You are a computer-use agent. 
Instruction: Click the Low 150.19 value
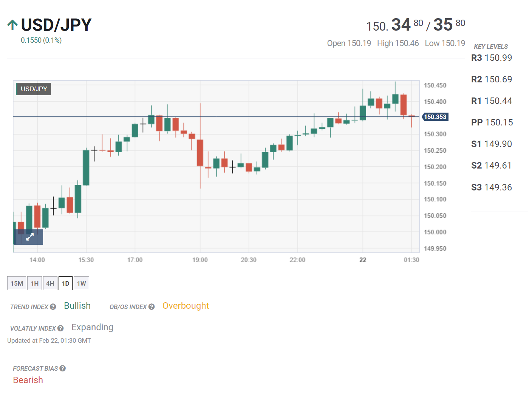pos(445,43)
